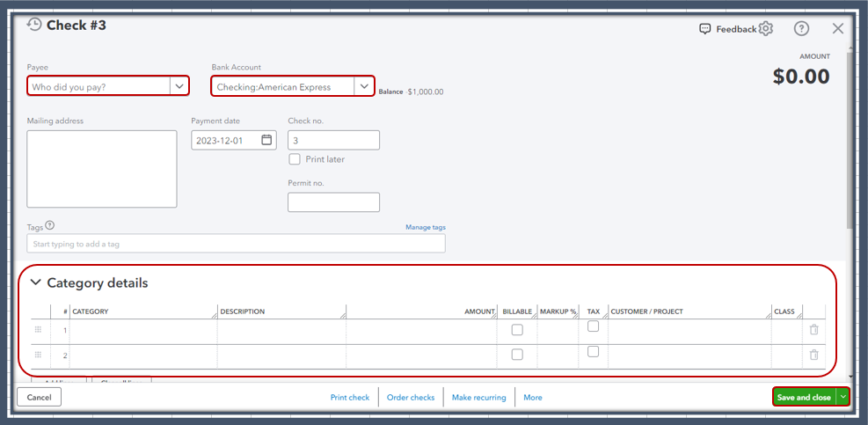The image size is (868, 425).
Task: Tick the Tax checkbox on line 1
Action: (593, 326)
